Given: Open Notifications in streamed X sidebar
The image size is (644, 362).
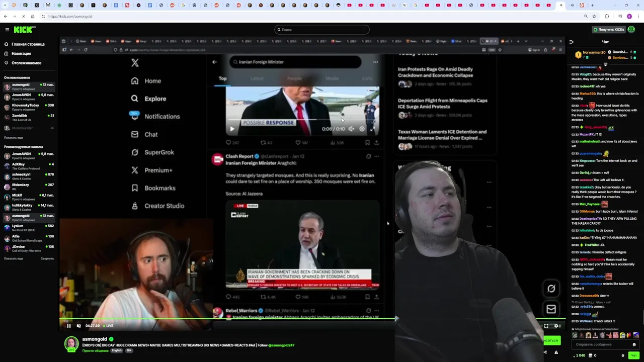Looking at the screenshot, I should click(x=155, y=116).
